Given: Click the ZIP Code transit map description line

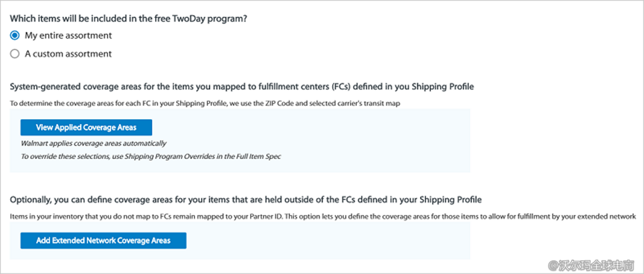Looking at the screenshot, I should pyautogui.click(x=204, y=104).
